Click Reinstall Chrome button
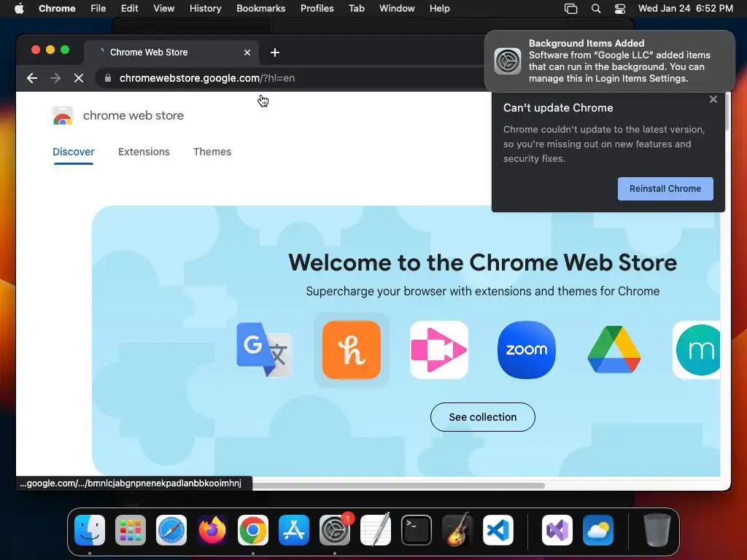 pyautogui.click(x=665, y=189)
